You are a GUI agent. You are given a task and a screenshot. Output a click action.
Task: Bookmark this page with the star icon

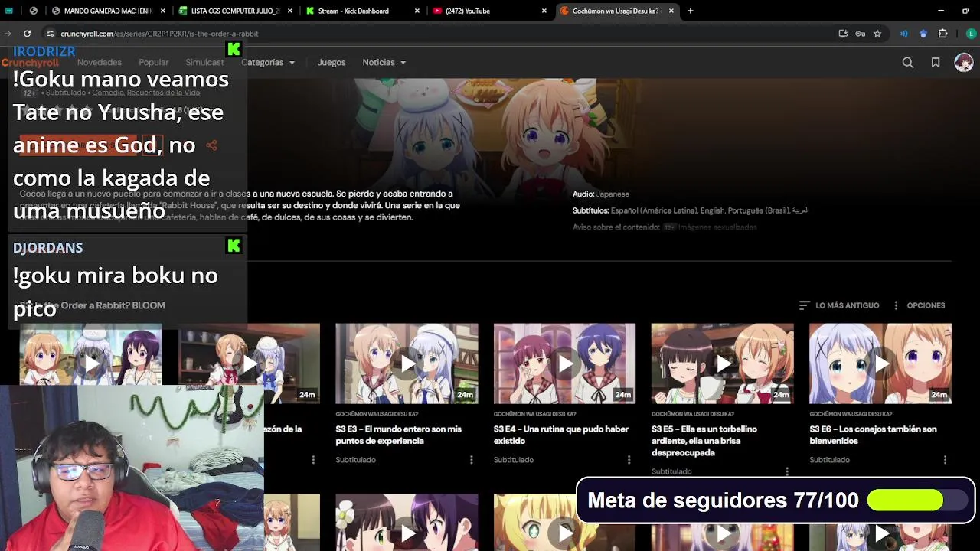877,34
